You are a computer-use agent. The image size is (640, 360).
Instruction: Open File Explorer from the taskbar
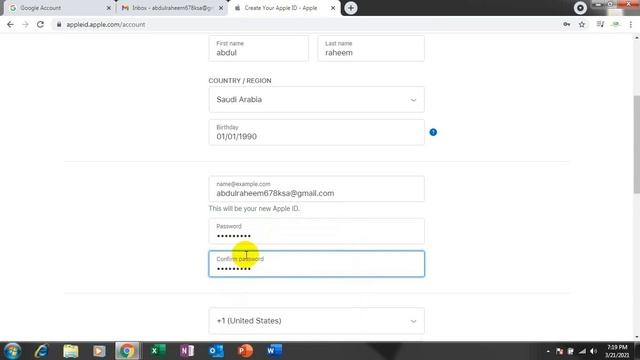(71, 351)
